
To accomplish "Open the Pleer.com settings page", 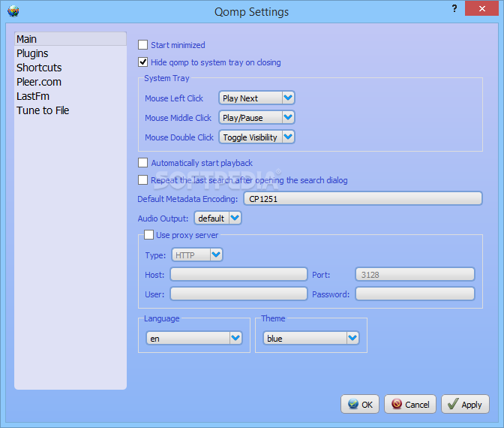I will coord(70,82).
